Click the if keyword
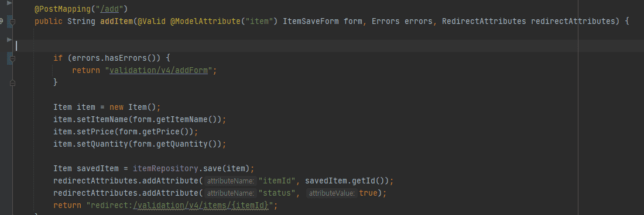 pos(58,58)
